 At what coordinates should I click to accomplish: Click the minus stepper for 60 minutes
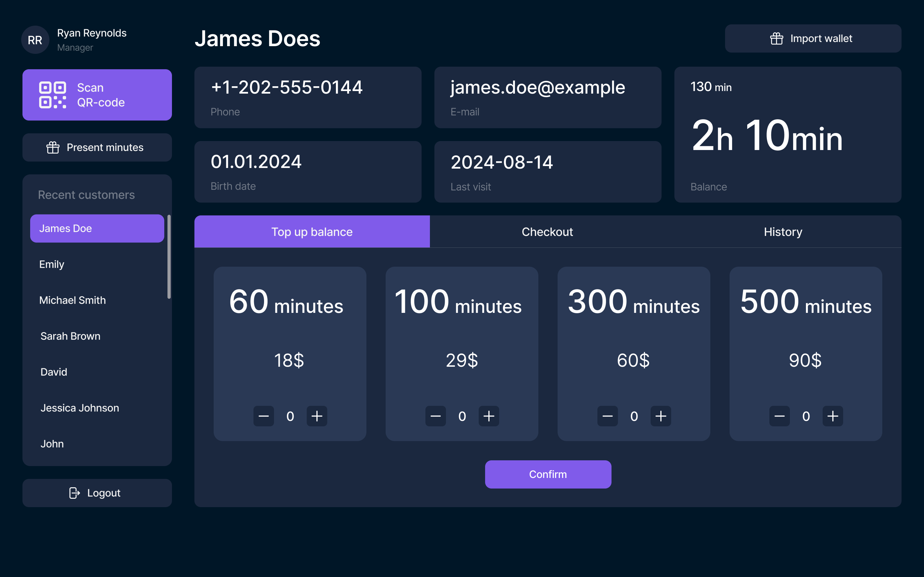tap(264, 415)
